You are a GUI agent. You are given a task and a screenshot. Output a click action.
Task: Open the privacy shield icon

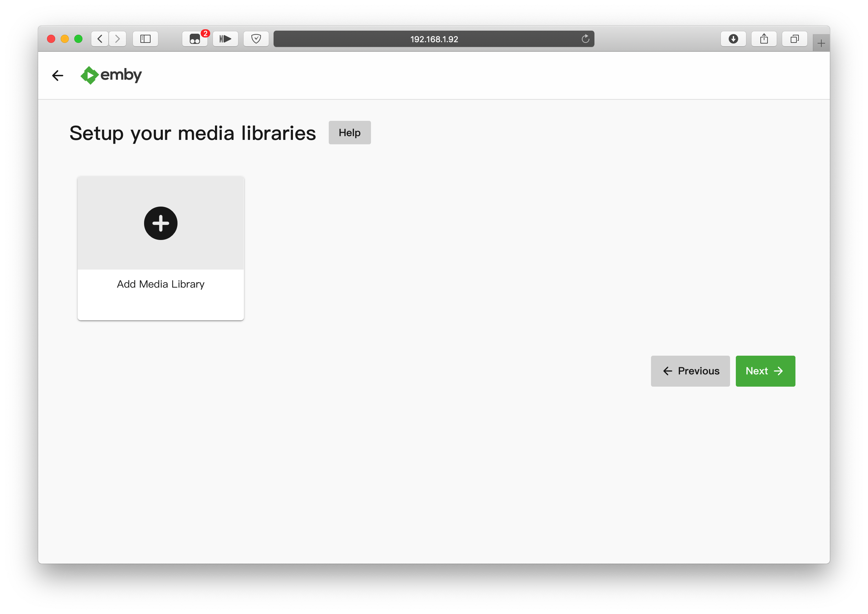click(x=256, y=39)
